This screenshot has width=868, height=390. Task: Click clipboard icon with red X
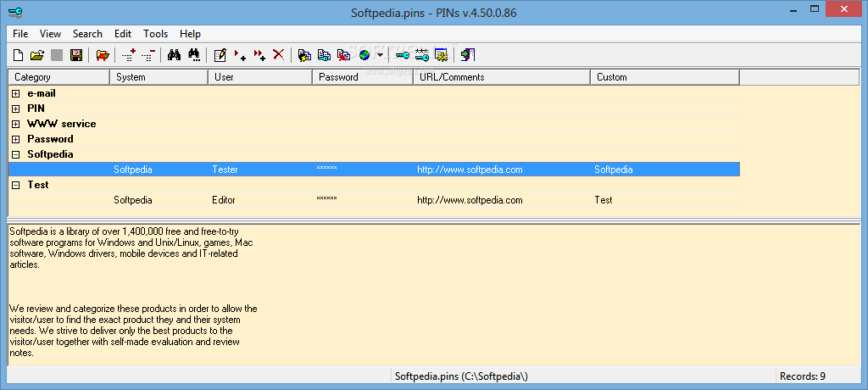pyautogui.click(x=344, y=55)
